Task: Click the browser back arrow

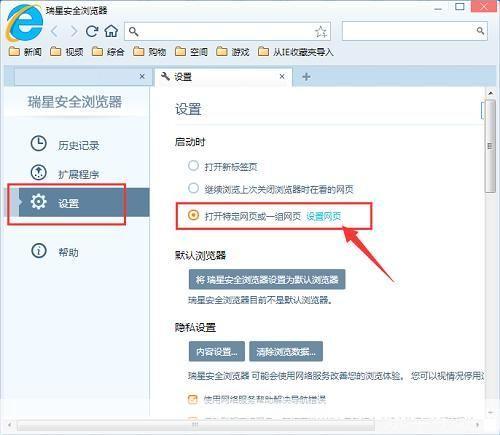Action: [55, 32]
